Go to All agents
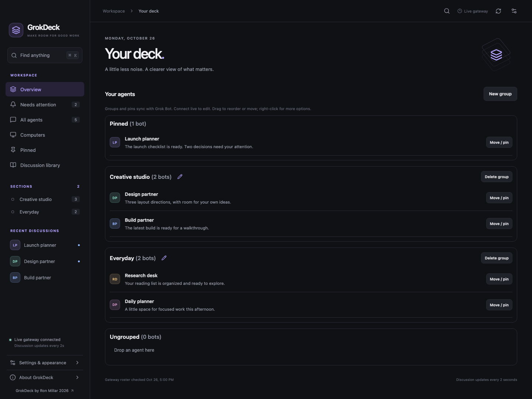The height and width of the screenshot is (399, 532). pos(45,120)
